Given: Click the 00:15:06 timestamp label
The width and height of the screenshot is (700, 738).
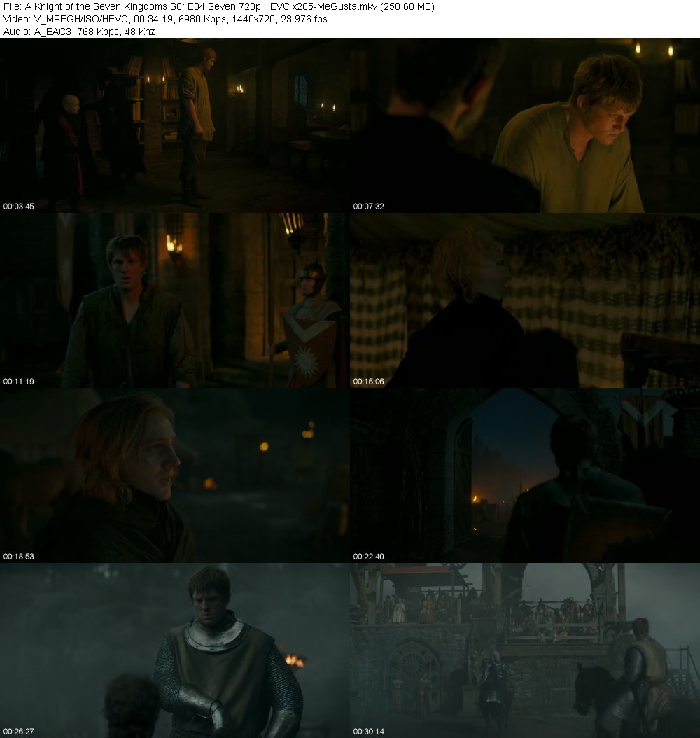Looking at the screenshot, I should click(x=369, y=382).
